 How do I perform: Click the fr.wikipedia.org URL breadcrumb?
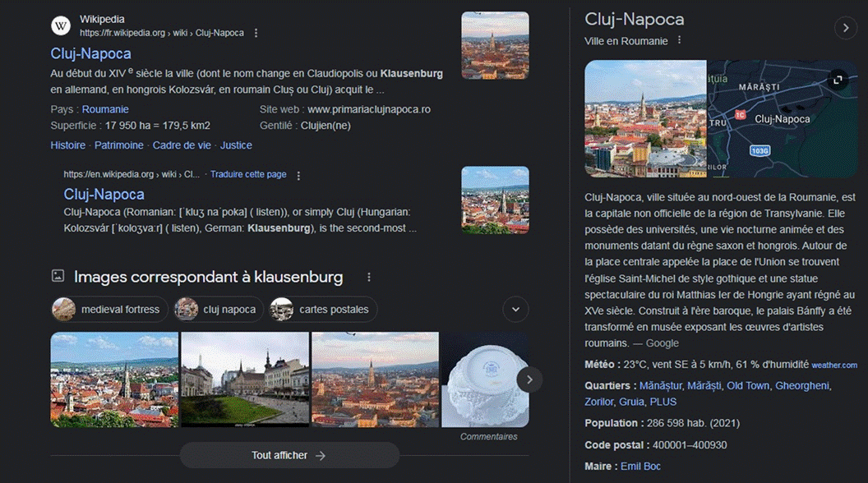pyautogui.click(x=162, y=33)
